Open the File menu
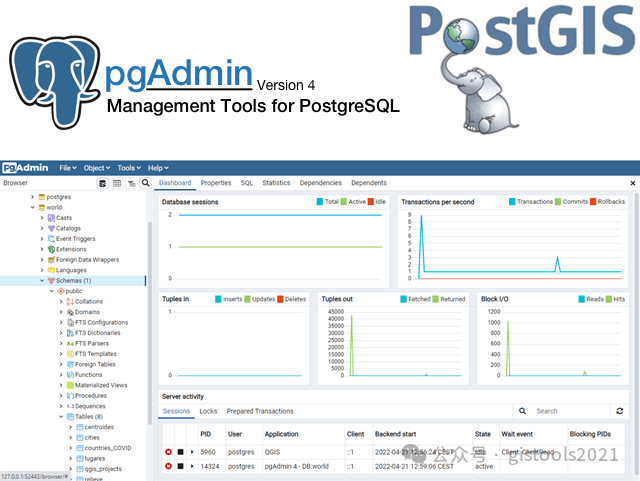 coord(68,168)
